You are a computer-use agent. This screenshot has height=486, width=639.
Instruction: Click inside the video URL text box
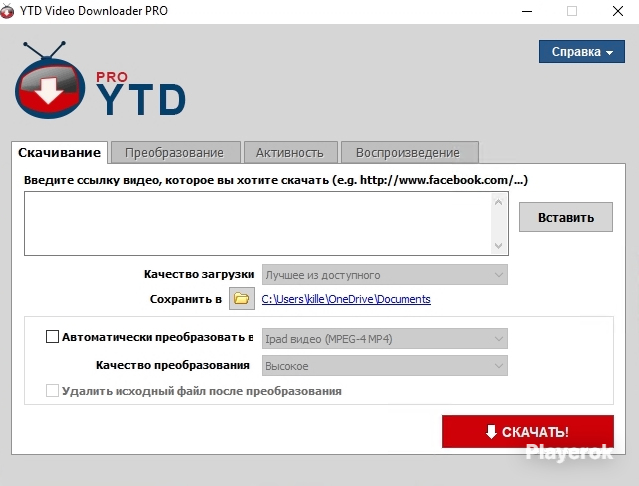258,224
